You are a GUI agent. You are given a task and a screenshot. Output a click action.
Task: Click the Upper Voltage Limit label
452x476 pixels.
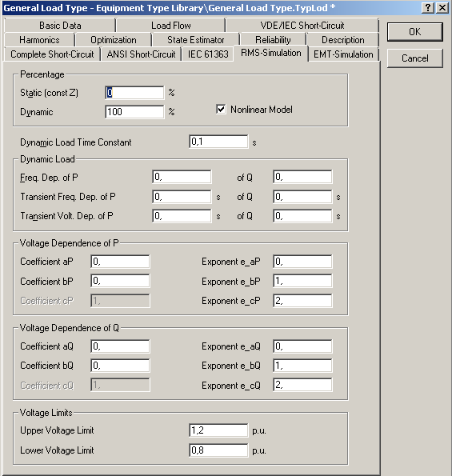[x=57, y=430]
